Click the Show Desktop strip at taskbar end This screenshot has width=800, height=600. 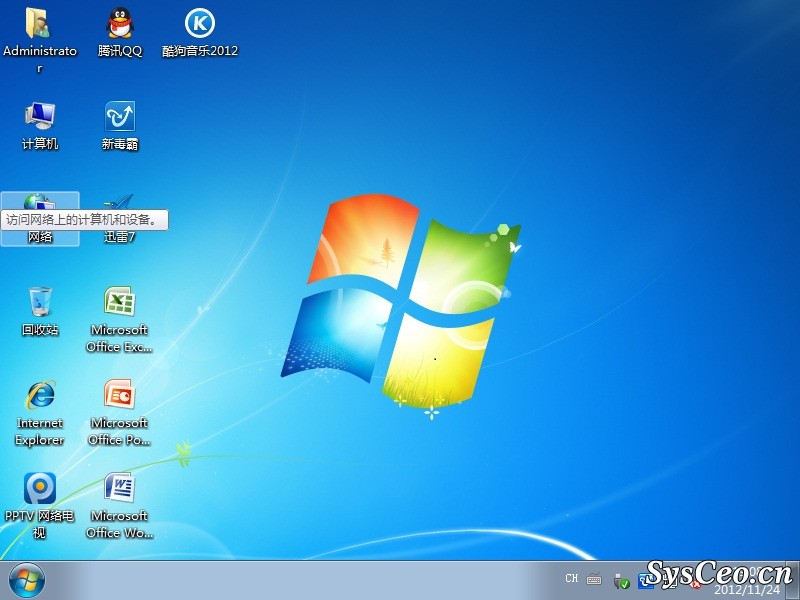point(795,581)
